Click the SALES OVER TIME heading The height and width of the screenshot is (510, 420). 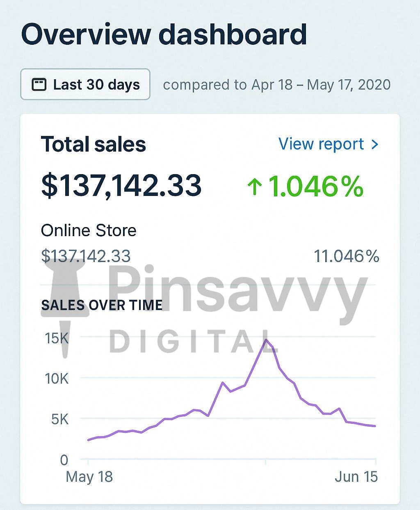pos(102,305)
